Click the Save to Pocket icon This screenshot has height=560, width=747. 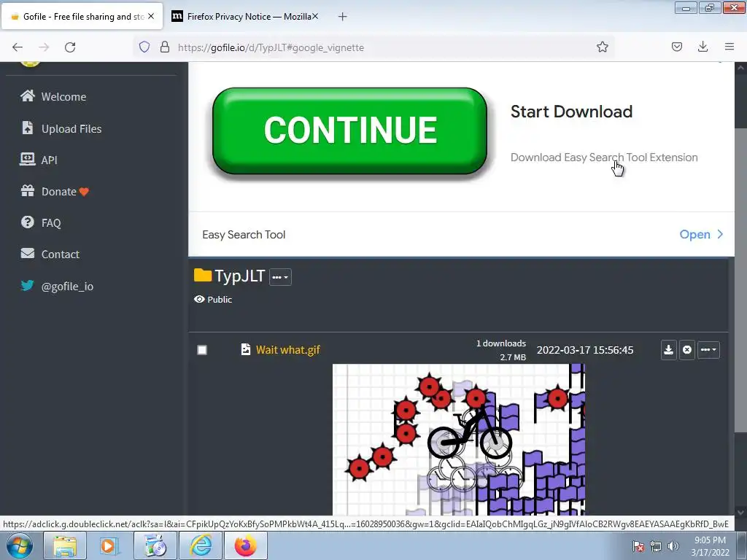[676, 47]
